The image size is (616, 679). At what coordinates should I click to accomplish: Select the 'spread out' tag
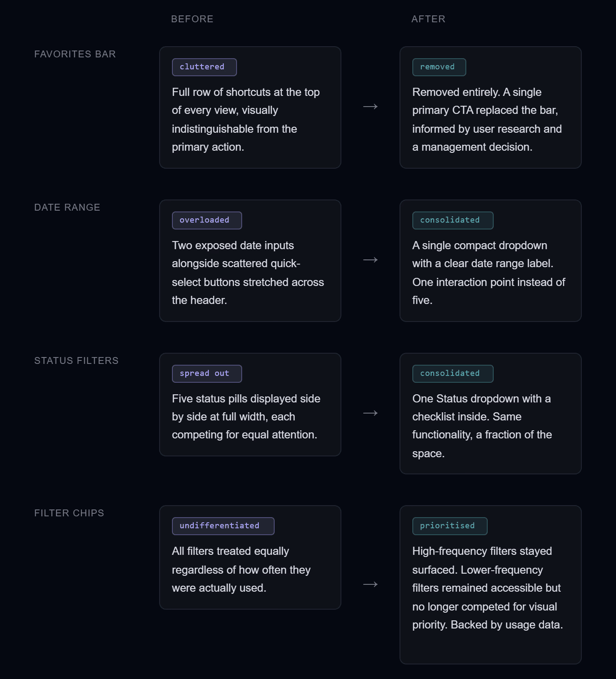pyautogui.click(x=207, y=374)
